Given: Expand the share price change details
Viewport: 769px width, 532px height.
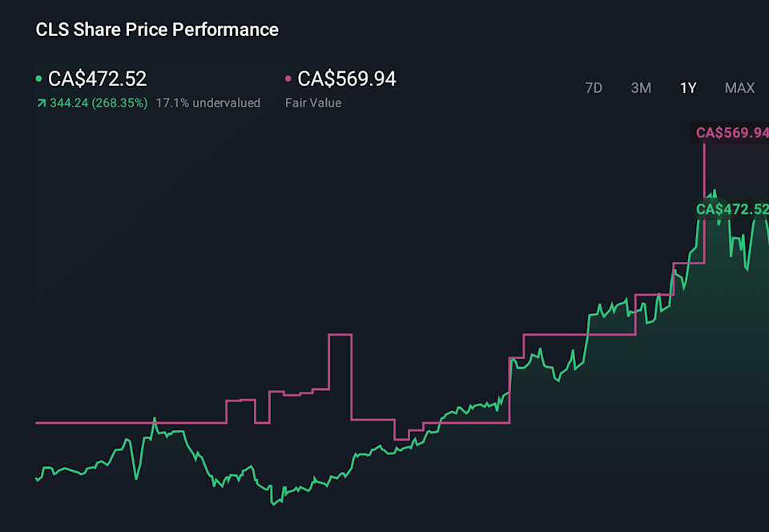Looking at the screenshot, I should (98, 103).
